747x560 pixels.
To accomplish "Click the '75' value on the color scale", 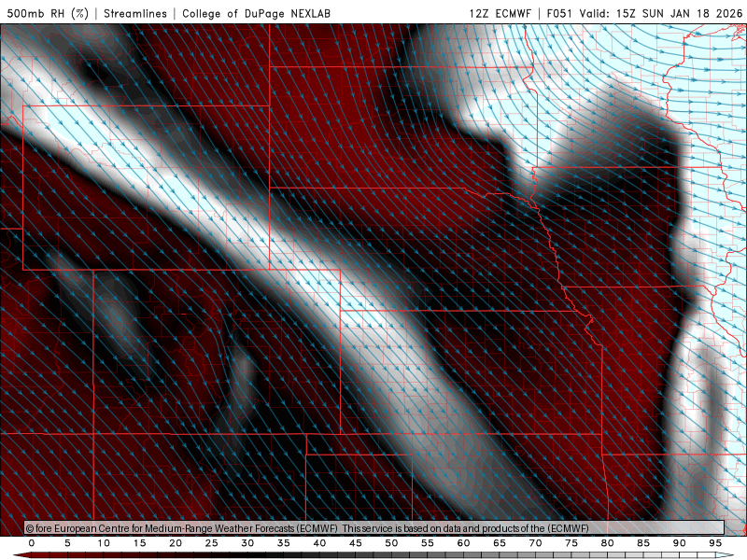I will 571,543.
